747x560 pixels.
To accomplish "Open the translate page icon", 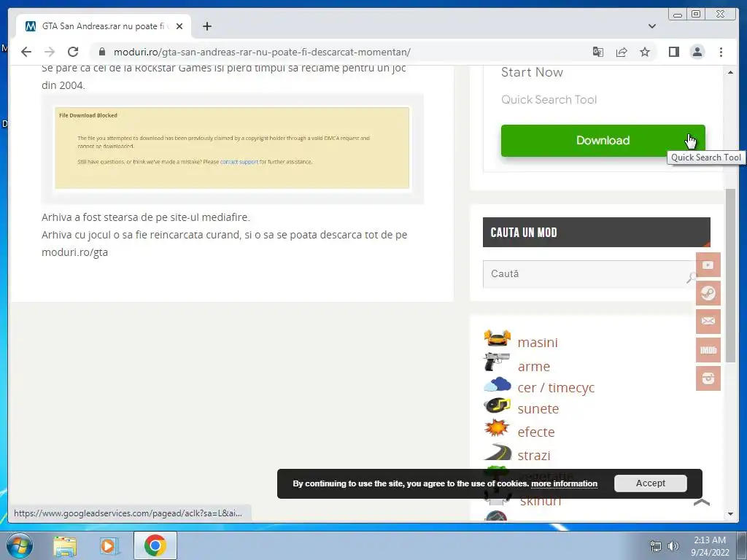I will (x=598, y=52).
